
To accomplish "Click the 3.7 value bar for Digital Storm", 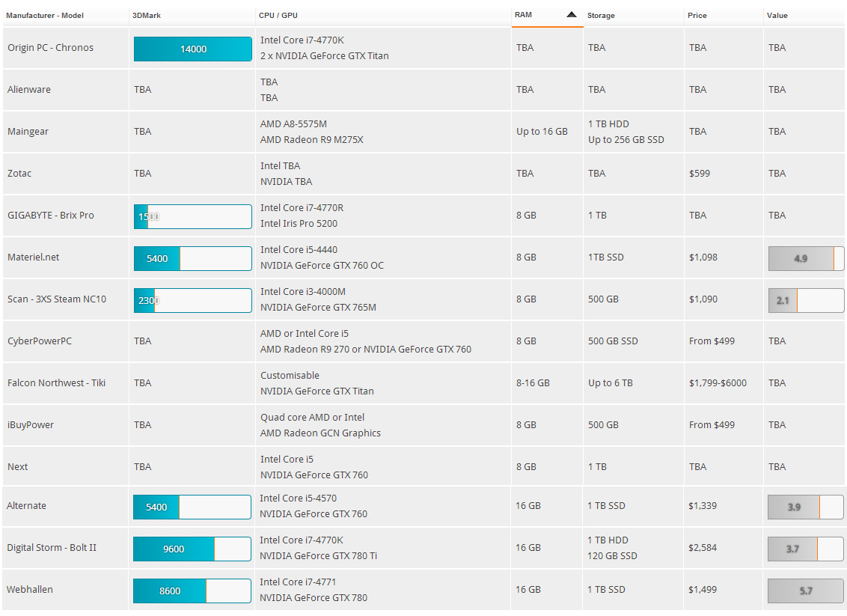I will click(805, 549).
